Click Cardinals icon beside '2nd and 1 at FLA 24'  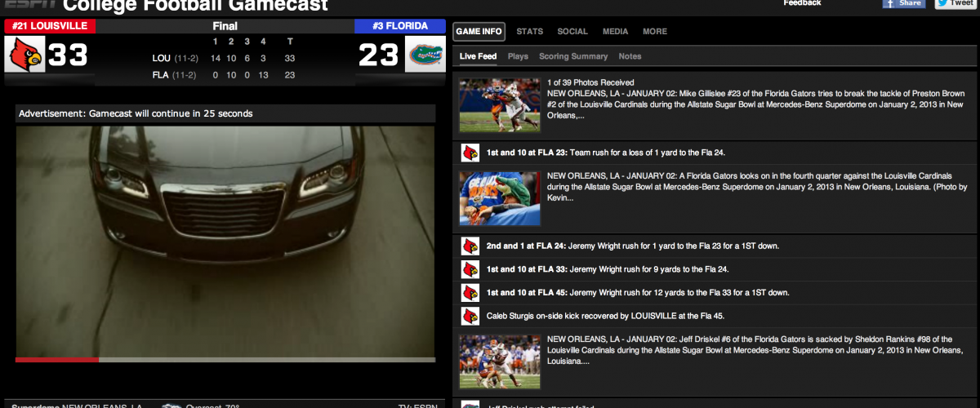pos(470,246)
